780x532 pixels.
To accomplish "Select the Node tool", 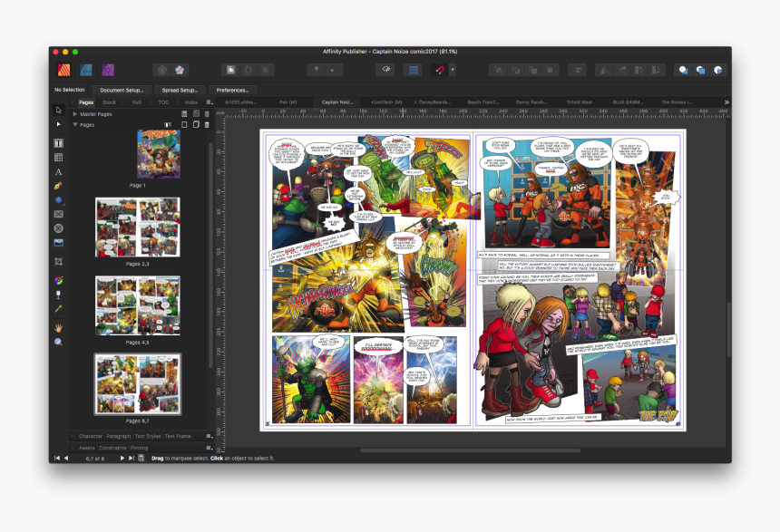I will [58, 124].
